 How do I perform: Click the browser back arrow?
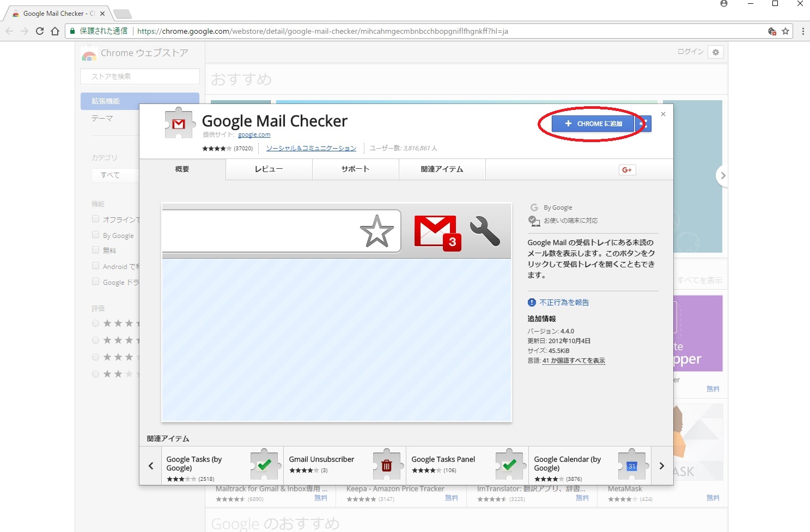(9, 31)
